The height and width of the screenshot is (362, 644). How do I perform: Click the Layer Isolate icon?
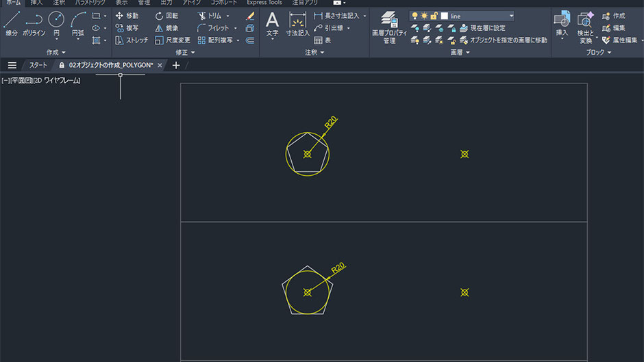(x=427, y=28)
